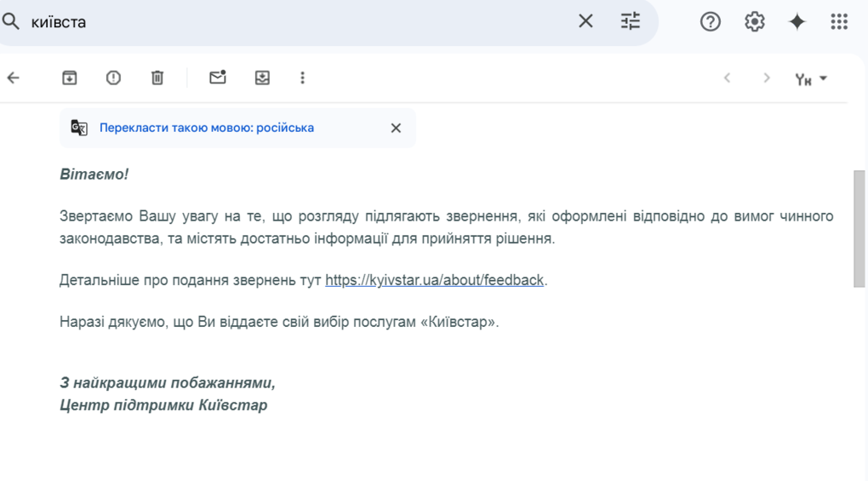Open the kyivstar.ua/about/feedback link
Screen dimensions: 868x481
[x=434, y=280]
